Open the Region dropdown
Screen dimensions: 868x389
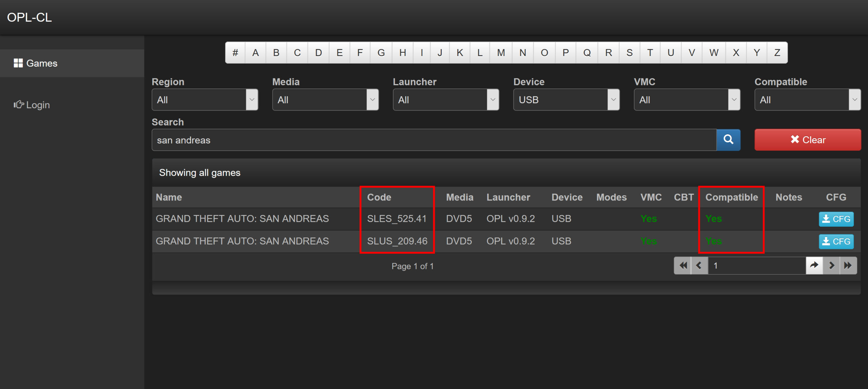pyautogui.click(x=205, y=100)
